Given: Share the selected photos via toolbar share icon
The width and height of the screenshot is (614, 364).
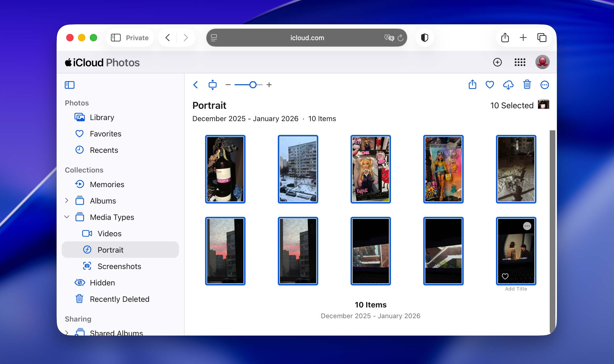Looking at the screenshot, I should click(472, 84).
